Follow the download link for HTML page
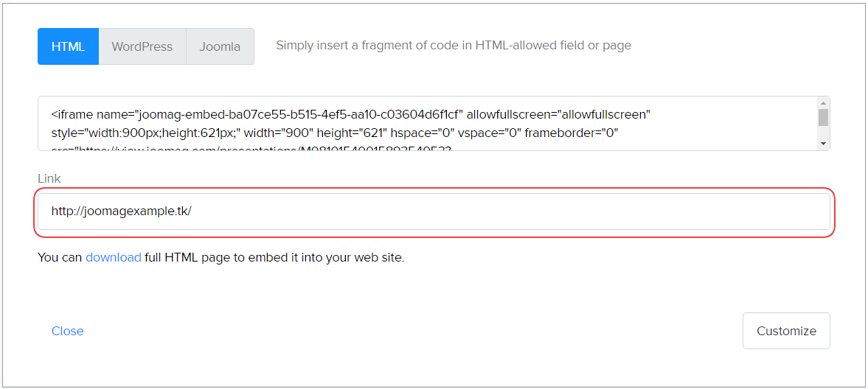 click(x=113, y=258)
